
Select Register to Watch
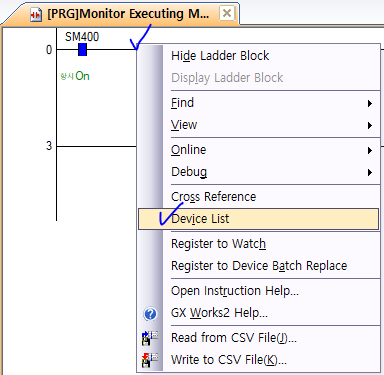click(259, 244)
